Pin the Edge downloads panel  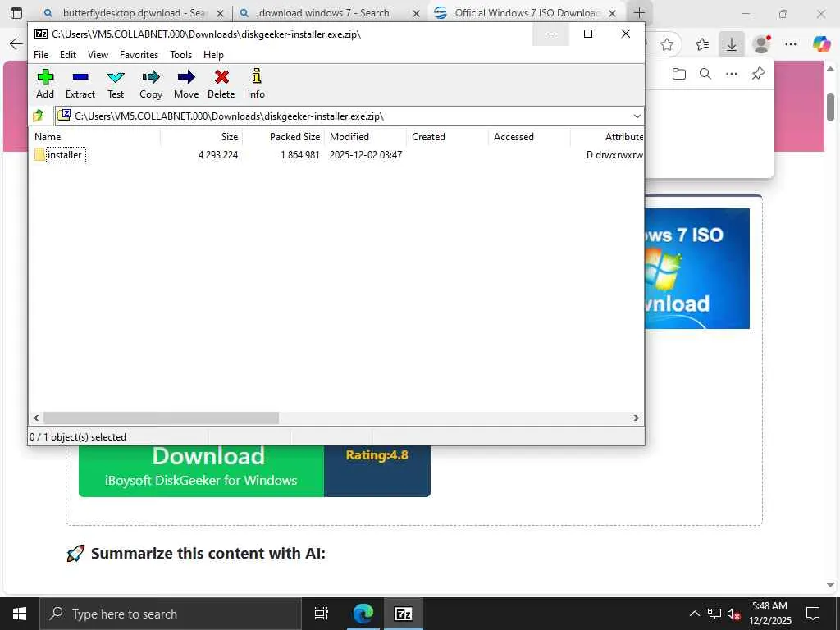[x=758, y=74]
